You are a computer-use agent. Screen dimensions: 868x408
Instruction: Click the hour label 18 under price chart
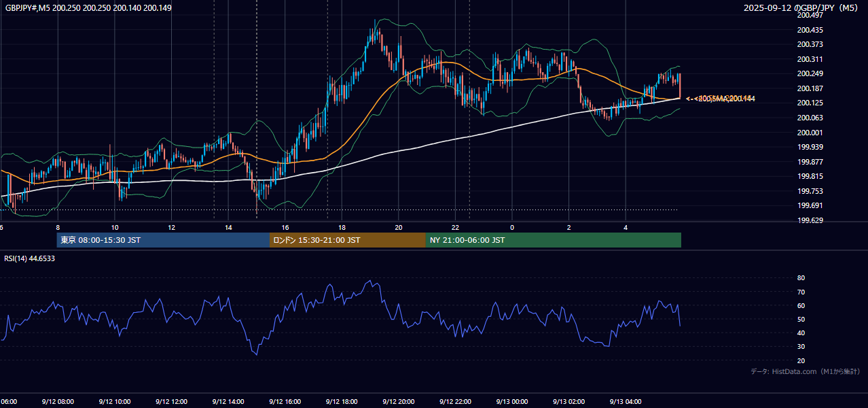tap(342, 227)
